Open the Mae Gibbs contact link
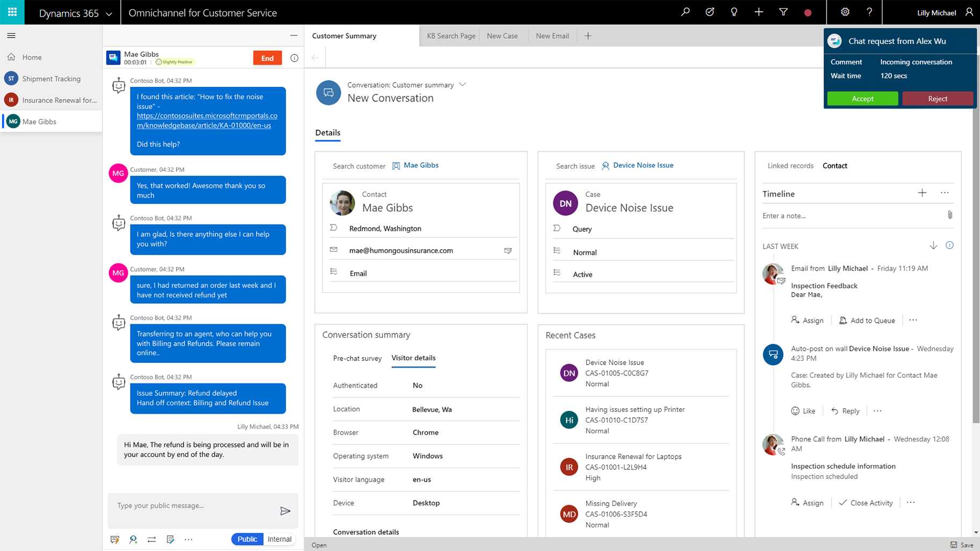Viewport: 980px width, 551px height. (421, 165)
